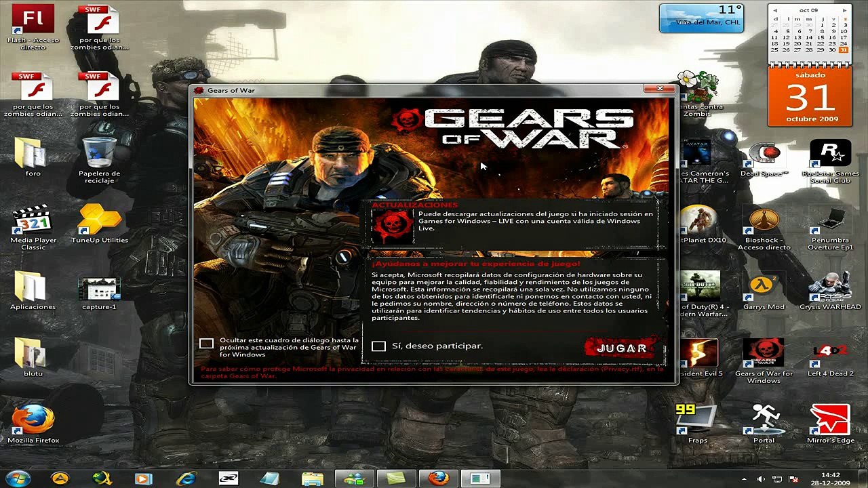Open Gears of War for Windows desktop shortcut
The image size is (868, 488).
click(764, 362)
